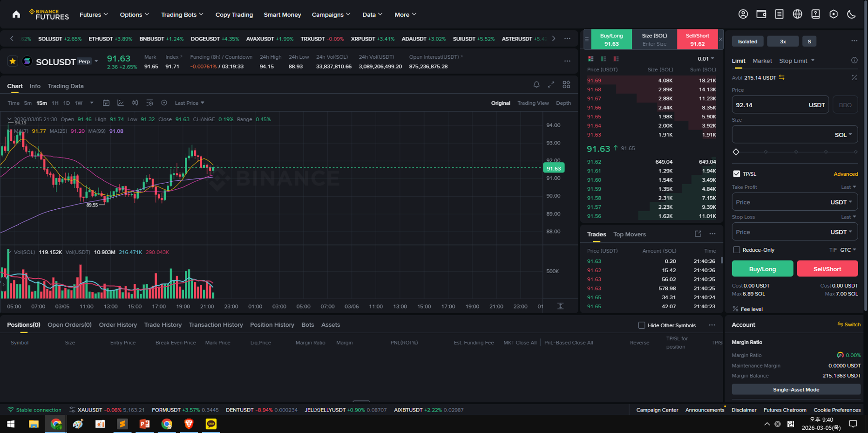The height and width of the screenshot is (433, 868).
Task: Switch theme with the moon icon
Action: (852, 14)
